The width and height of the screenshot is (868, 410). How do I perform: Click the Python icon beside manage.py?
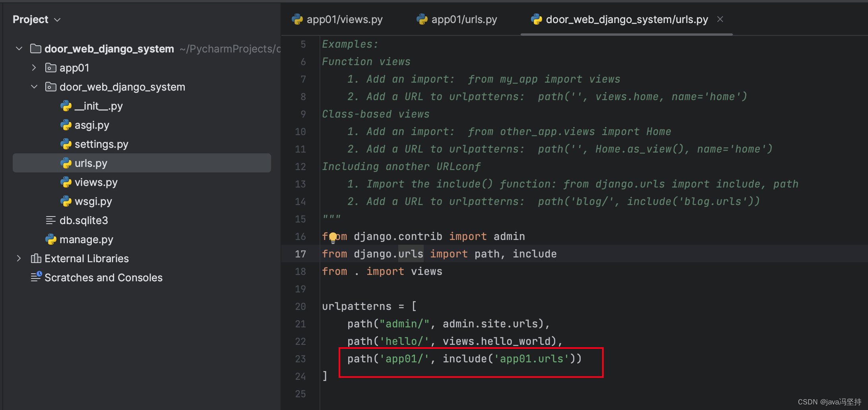tap(50, 240)
